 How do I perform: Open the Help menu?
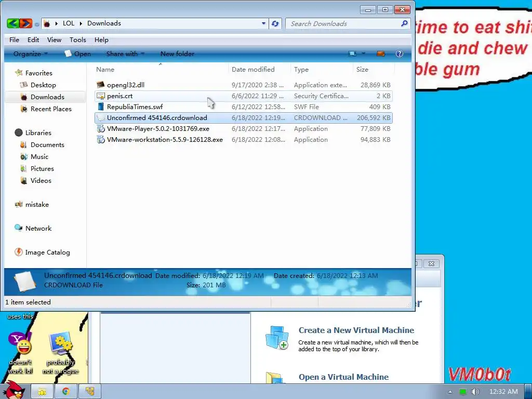click(101, 39)
